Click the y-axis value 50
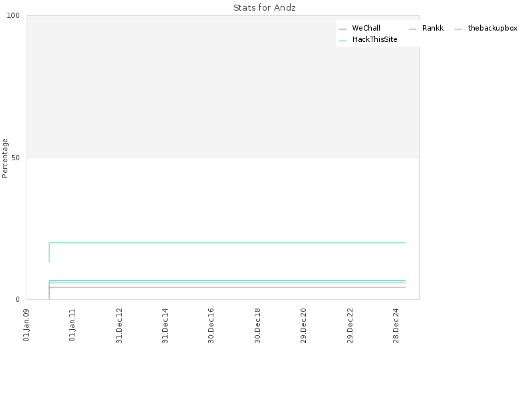This screenshot has width=532, height=399. click(15, 158)
